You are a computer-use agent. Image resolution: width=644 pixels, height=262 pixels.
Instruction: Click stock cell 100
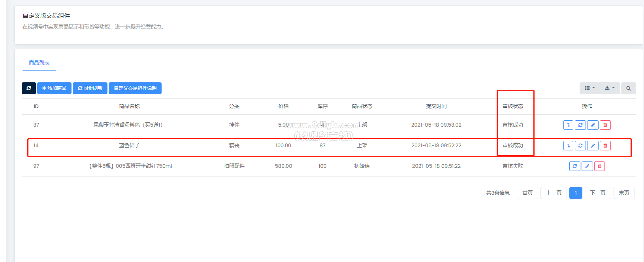pyautogui.click(x=322, y=166)
